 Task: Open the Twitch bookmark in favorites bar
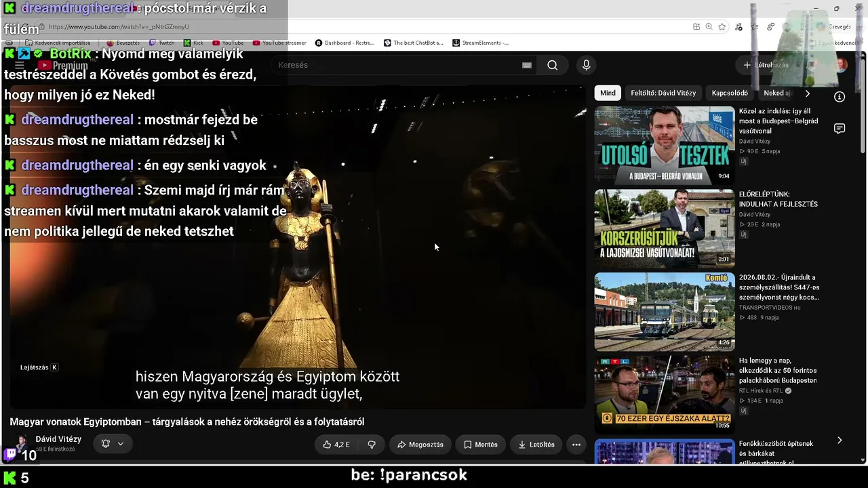tap(161, 43)
